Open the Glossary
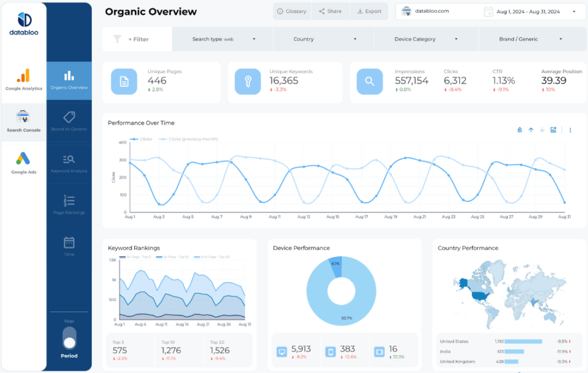The width and height of the screenshot is (588, 373). (292, 11)
